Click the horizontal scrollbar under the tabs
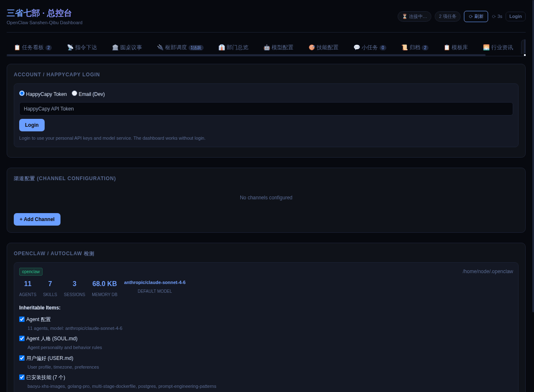Viewport: 534px width, 392px height. pos(246,55)
